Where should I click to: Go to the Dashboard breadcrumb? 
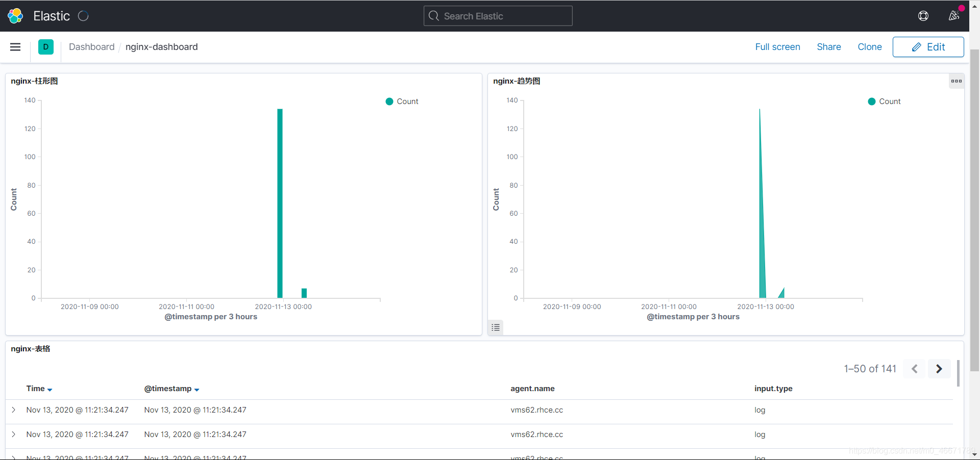click(x=91, y=47)
